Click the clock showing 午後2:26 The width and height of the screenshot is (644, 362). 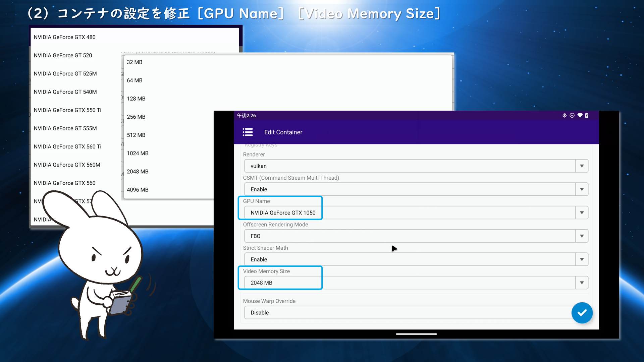tap(247, 115)
